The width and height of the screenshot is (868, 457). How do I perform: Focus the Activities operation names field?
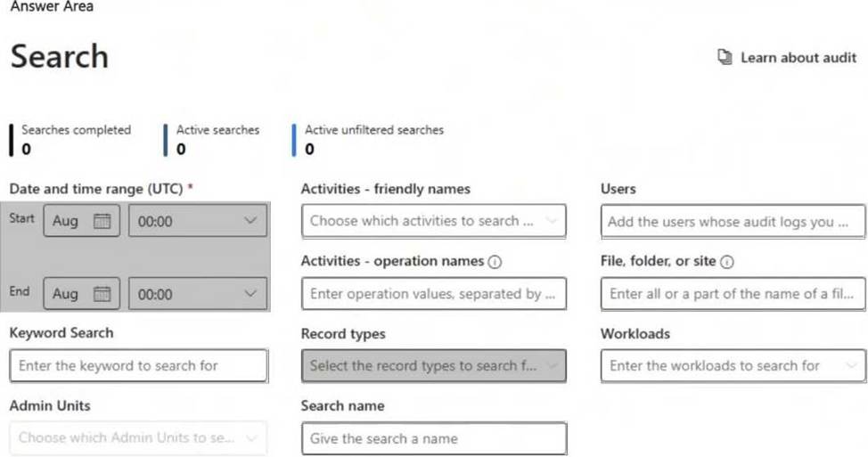pyautogui.click(x=433, y=294)
